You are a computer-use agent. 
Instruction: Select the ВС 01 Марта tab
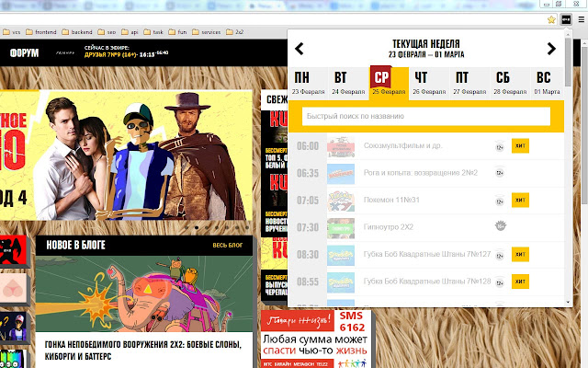(x=547, y=83)
